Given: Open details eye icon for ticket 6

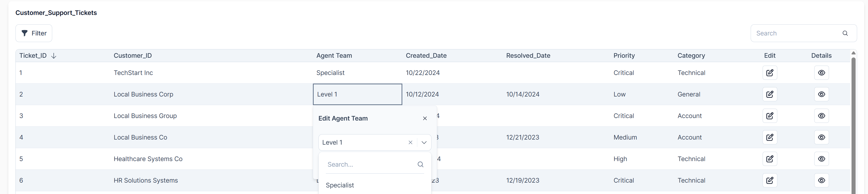Looking at the screenshot, I should 821,181.
